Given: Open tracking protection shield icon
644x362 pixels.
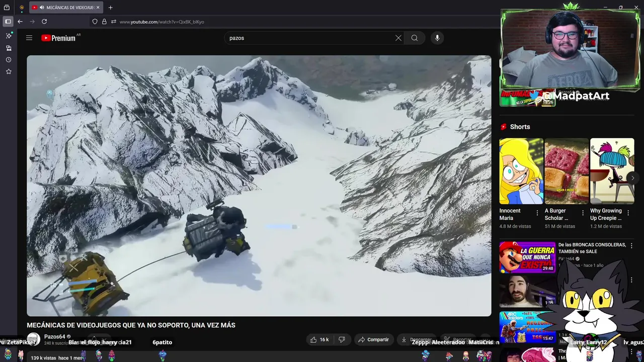Looking at the screenshot, I should pos(95,22).
